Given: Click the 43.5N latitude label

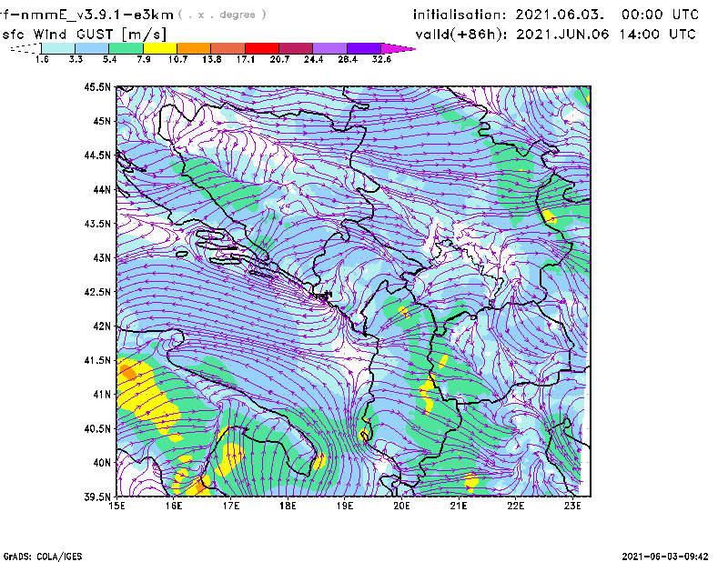Looking at the screenshot, I should point(97,224).
